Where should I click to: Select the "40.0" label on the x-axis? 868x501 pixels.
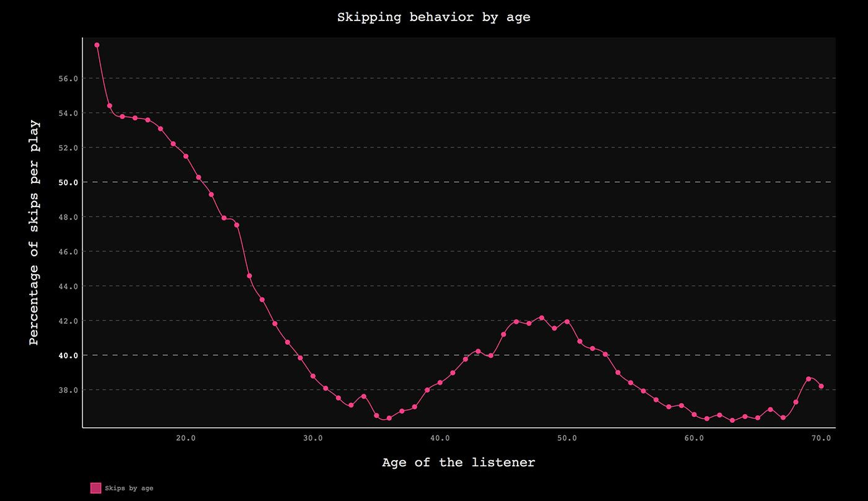click(x=440, y=438)
